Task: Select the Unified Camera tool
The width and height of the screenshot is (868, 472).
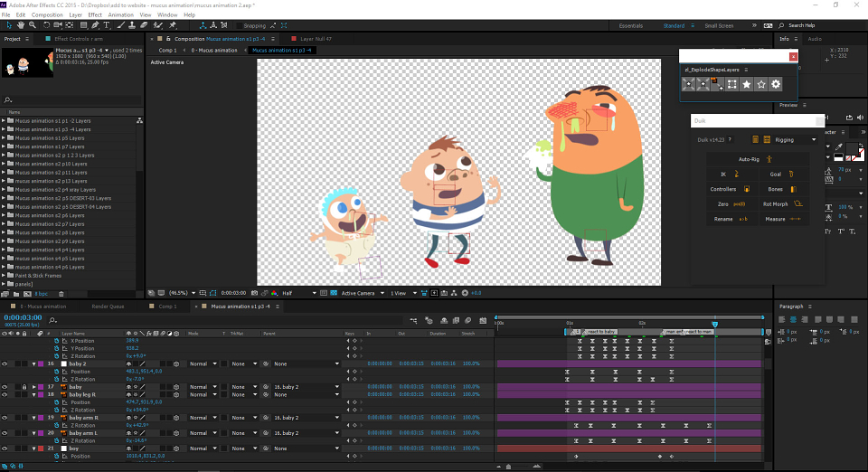Action: pyautogui.click(x=58, y=25)
